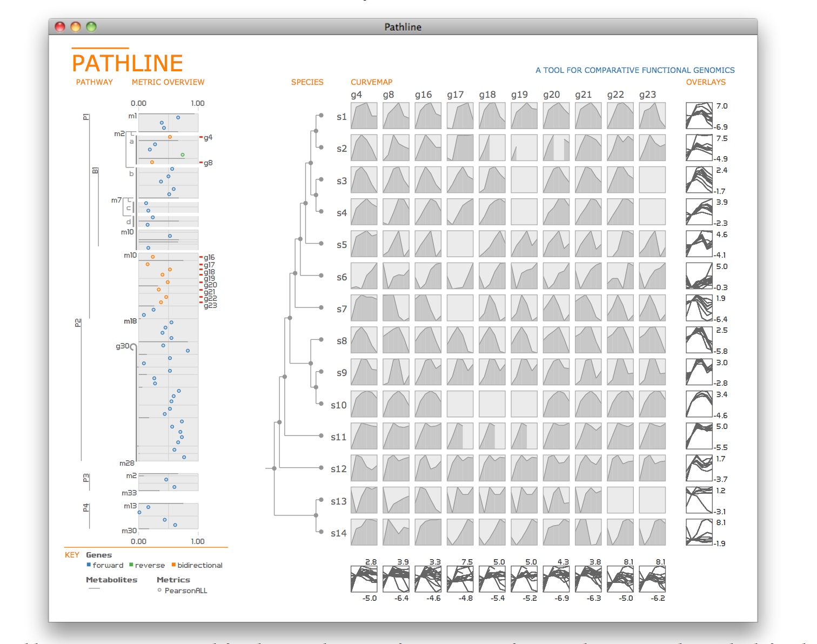Click the 1.00 mark on the metric scale
Viewport: 817px width, 644px height.
pos(198,103)
